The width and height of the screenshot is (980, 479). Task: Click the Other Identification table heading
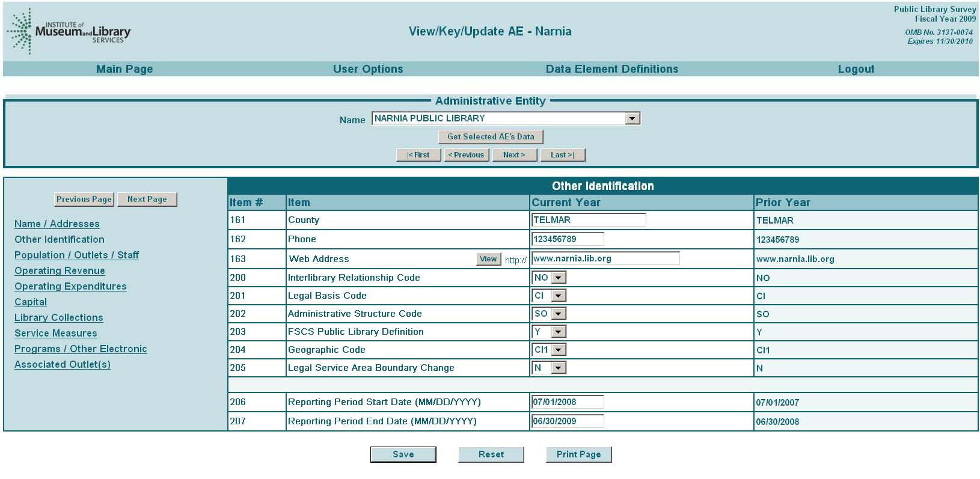click(602, 186)
